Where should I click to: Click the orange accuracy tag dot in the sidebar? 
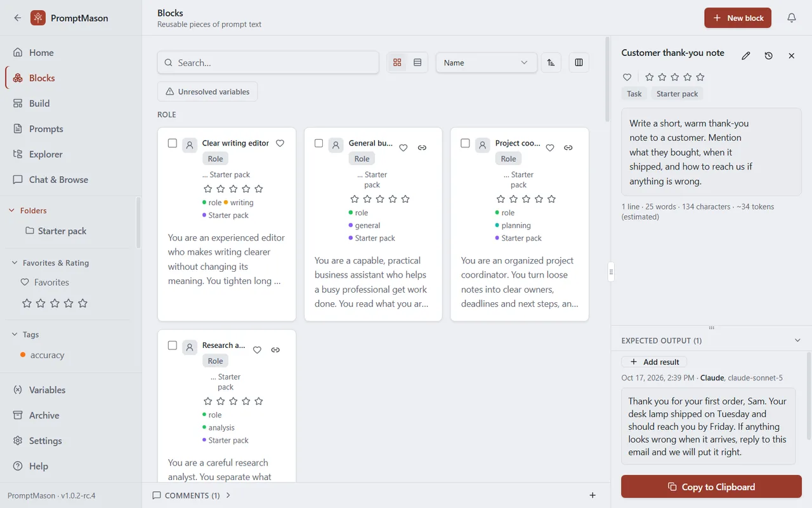23,355
